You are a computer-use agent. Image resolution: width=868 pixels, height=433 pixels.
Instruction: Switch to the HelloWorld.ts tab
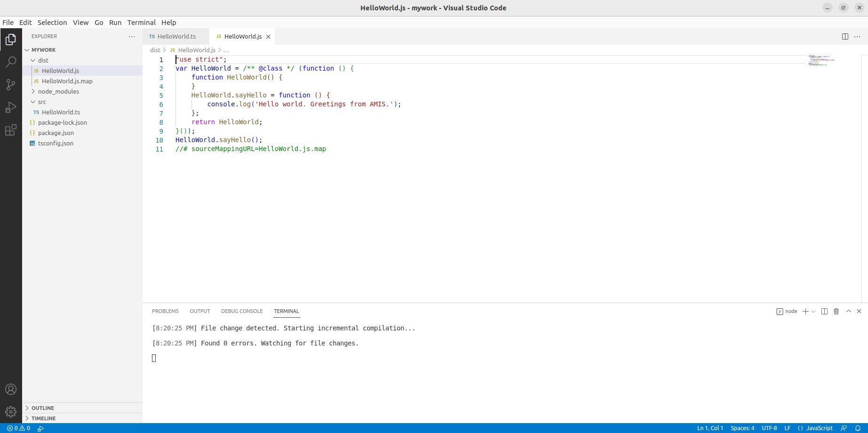pyautogui.click(x=176, y=36)
